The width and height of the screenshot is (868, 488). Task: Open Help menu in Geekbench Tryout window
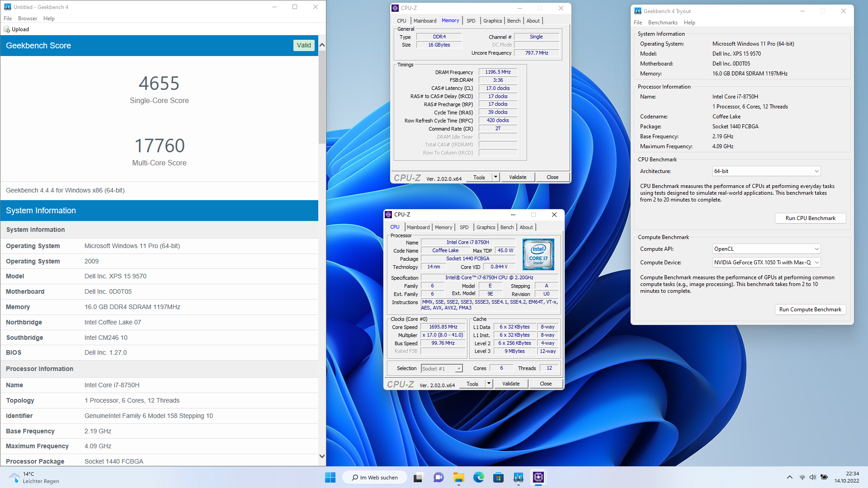689,23
